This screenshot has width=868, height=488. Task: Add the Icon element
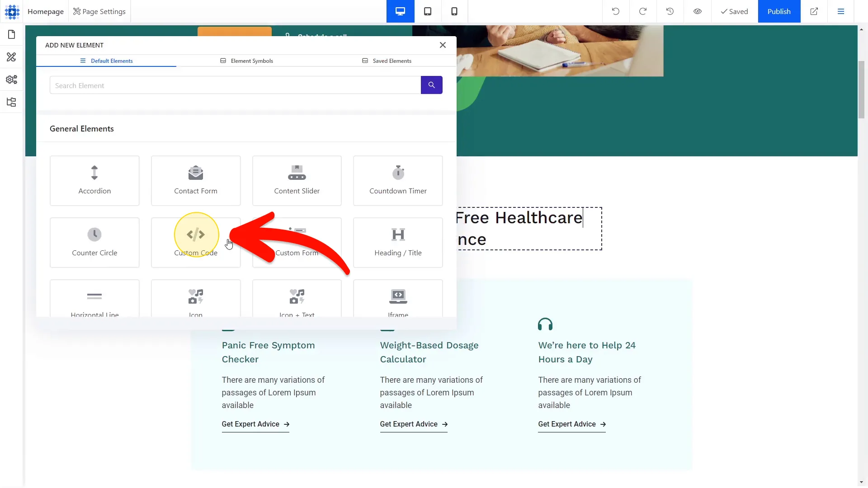point(196,299)
